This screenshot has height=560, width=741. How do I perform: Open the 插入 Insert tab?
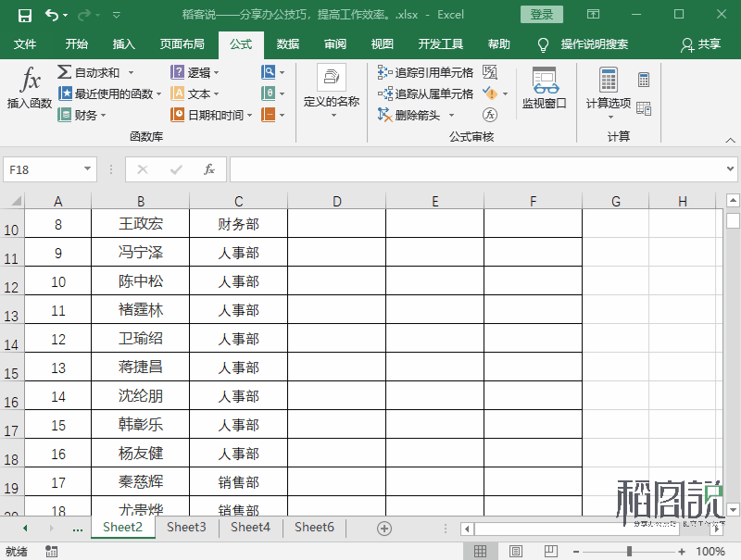pos(124,44)
